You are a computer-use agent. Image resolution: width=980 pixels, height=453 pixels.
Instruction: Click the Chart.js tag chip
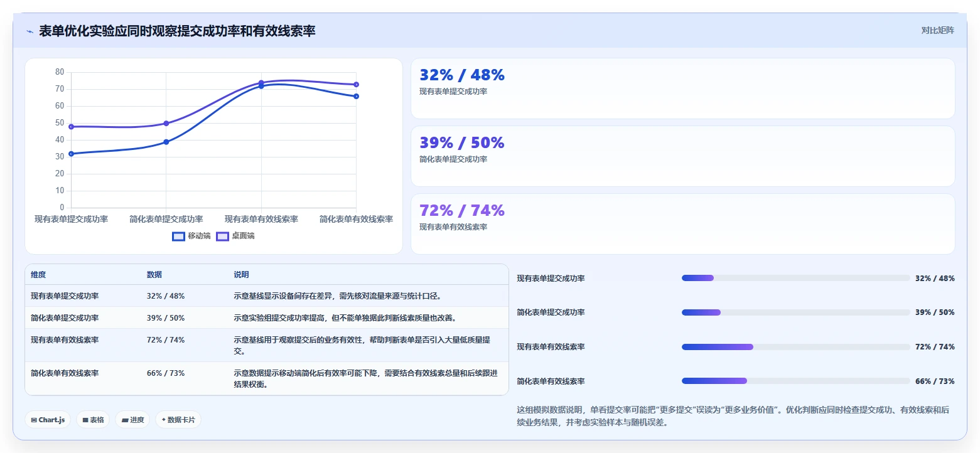pyautogui.click(x=48, y=420)
